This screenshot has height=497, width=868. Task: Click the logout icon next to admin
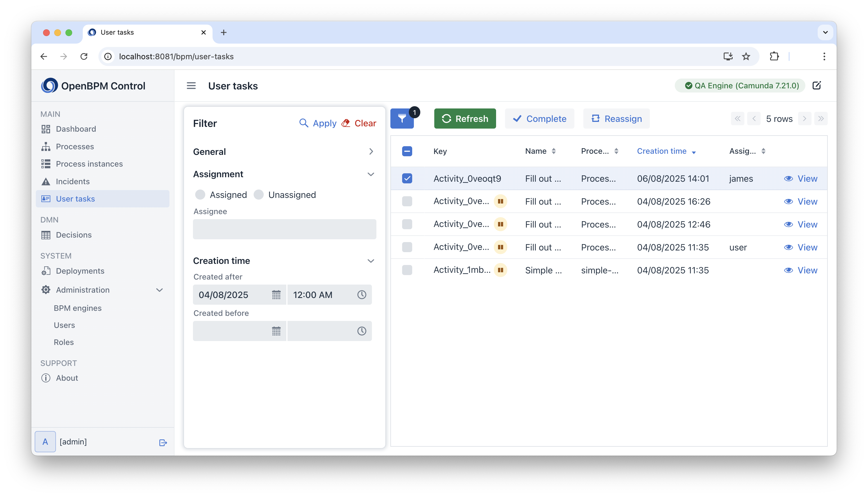point(163,442)
